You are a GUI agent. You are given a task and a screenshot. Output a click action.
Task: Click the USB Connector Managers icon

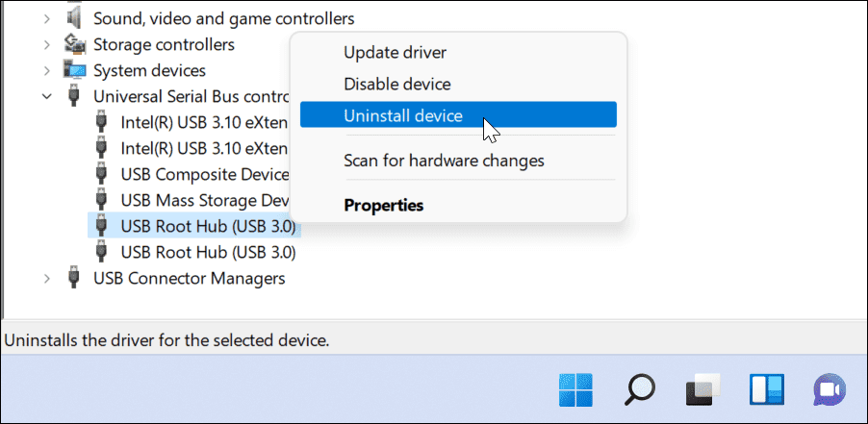(74, 279)
